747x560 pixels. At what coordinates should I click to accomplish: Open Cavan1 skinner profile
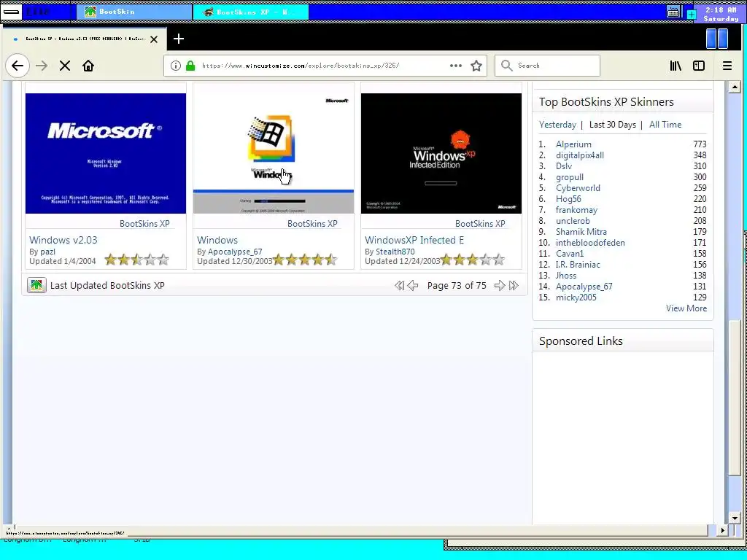[569, 253]
